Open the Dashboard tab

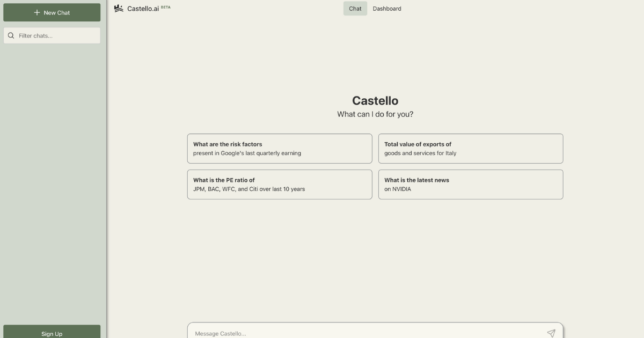click(387, 9)
